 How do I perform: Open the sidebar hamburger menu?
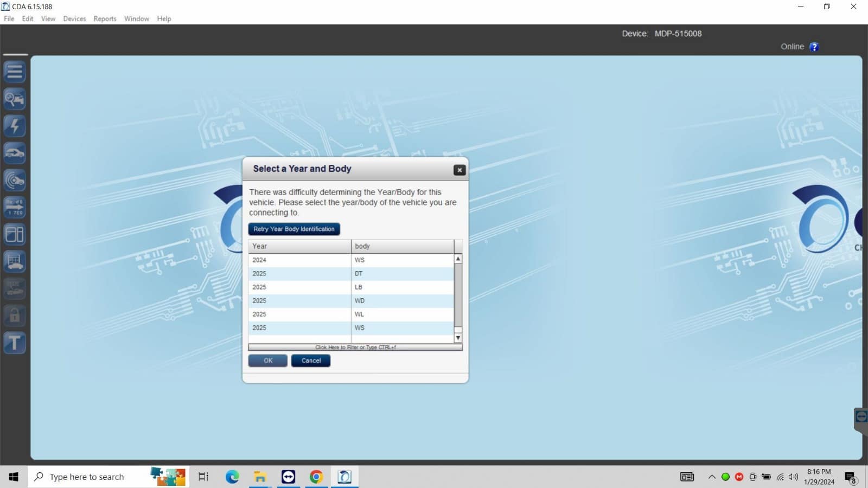tap(15, 71)
